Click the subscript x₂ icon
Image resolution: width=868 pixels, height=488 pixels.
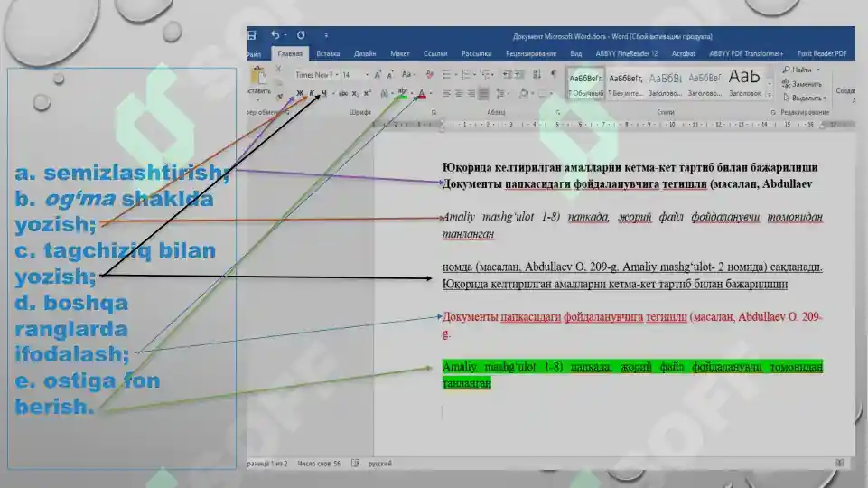[x=355, y=94]
